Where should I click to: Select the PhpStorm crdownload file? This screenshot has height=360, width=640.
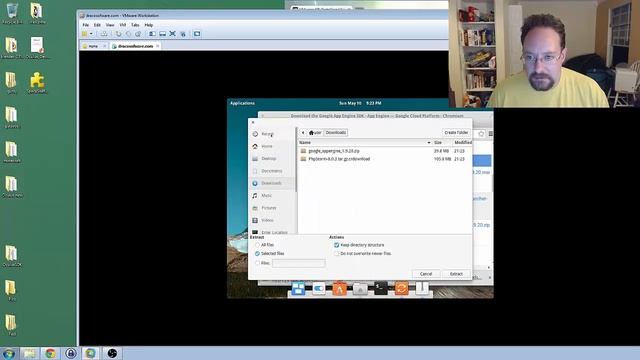tap(384, 159)
